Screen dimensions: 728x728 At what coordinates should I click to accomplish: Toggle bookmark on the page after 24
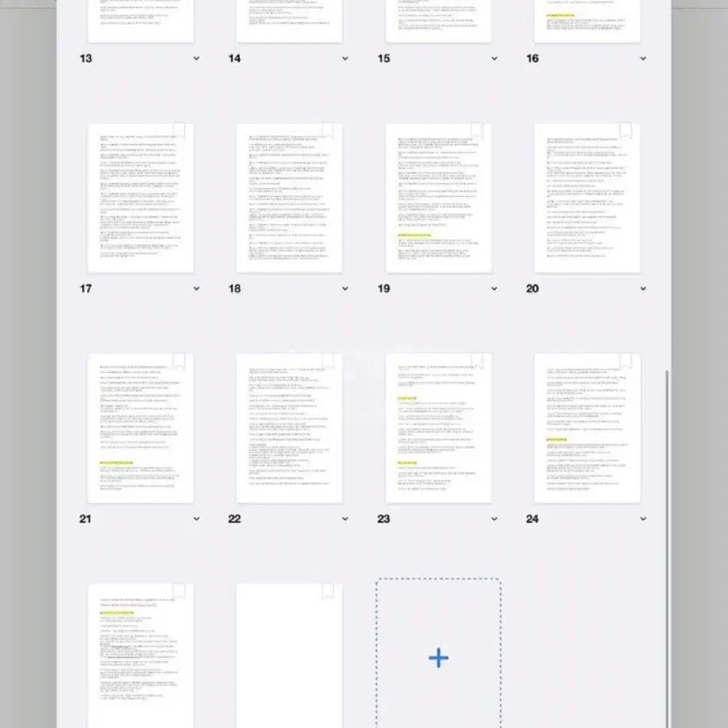pos(179,591)
